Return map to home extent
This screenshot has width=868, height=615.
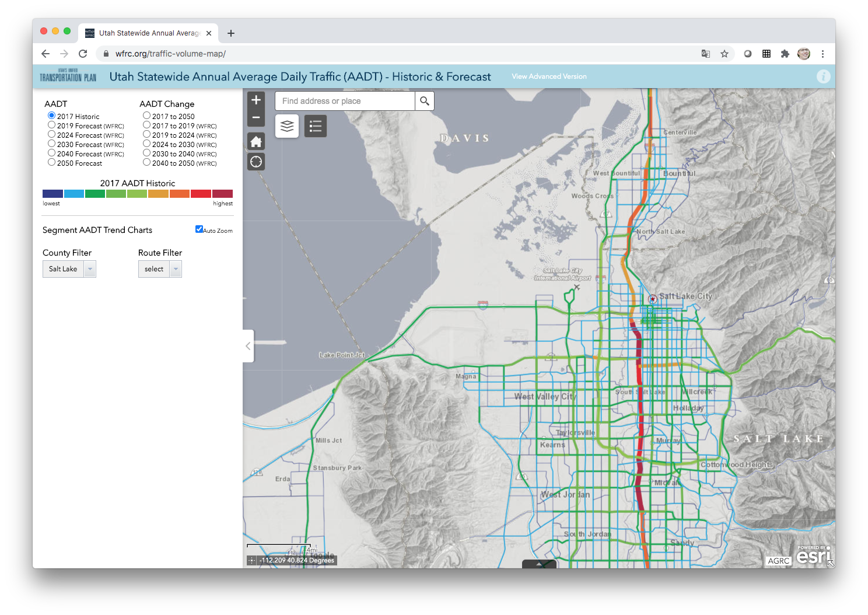tap(256, 141)
